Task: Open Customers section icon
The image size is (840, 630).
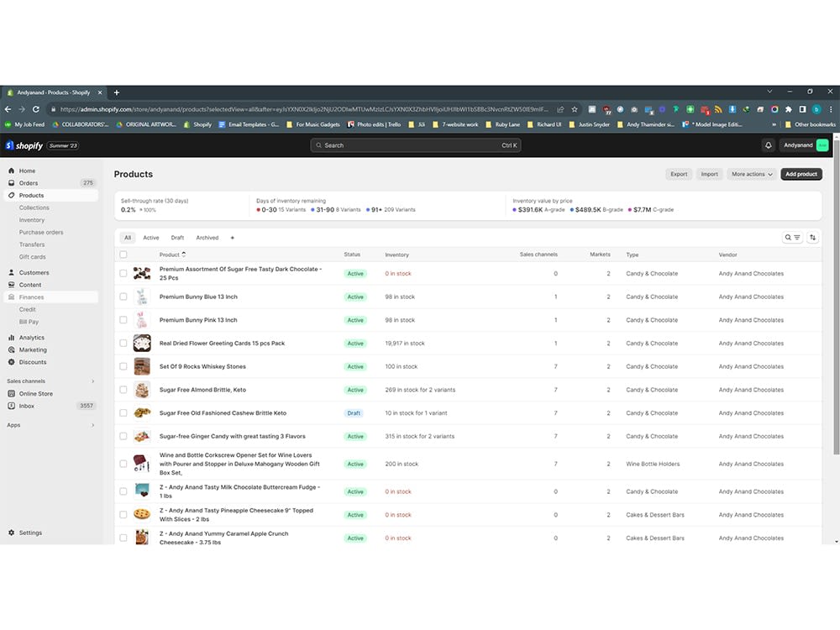Action: (x=11, y=272)
